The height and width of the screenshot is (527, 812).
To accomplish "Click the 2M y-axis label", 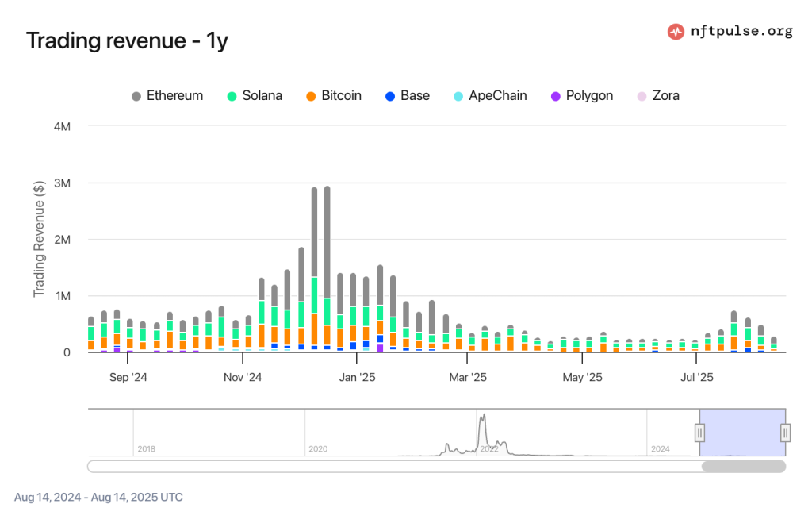I will point(62,240).
